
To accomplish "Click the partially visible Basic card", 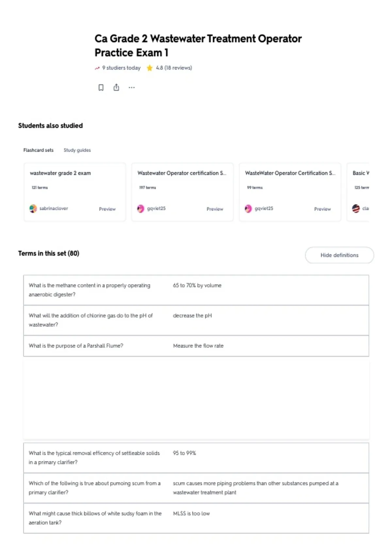I will [x=358, y=192].
